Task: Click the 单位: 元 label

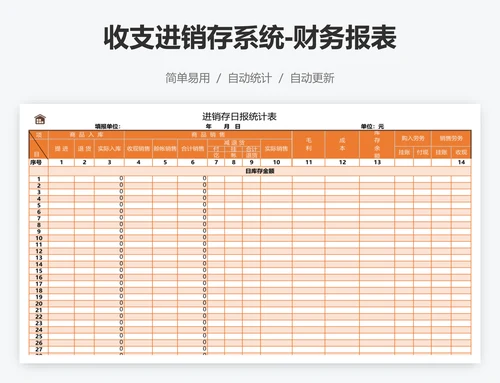Action: click(x=372, y=126)
